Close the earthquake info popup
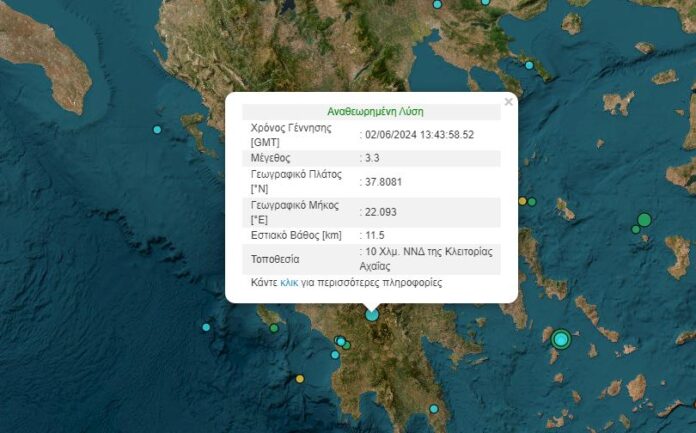Screen dimensions: 696x433 point(508,102)
